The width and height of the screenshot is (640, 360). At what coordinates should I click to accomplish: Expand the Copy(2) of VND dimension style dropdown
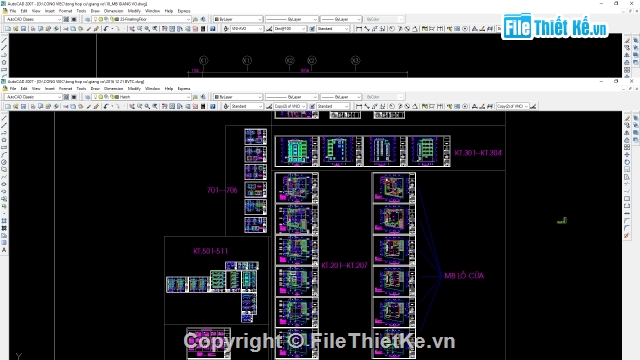(290, 107)
